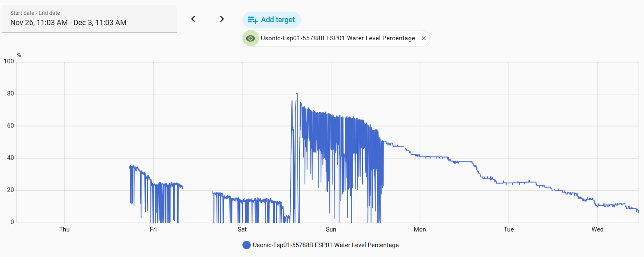Screen dimensions: 644x257
Task: Select the Usonic-Esp01-55788B chip label text
Action: pos(338,38)
